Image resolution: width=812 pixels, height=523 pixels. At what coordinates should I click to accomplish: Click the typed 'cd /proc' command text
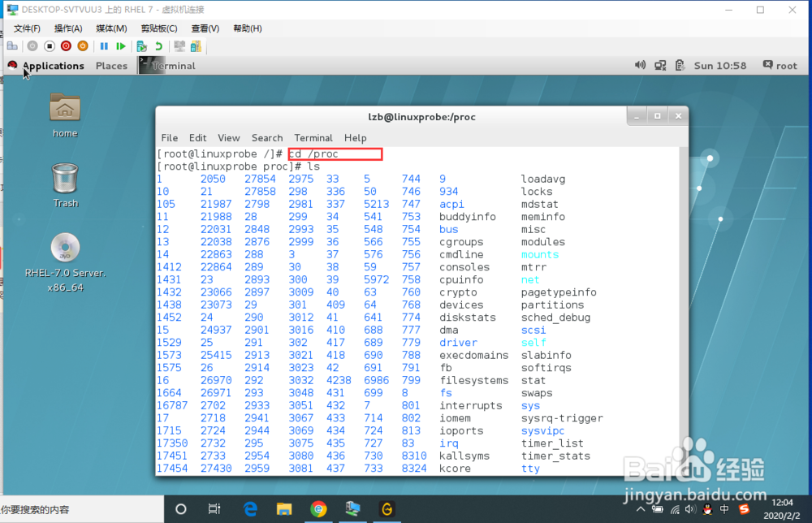(x=313, y=153)
